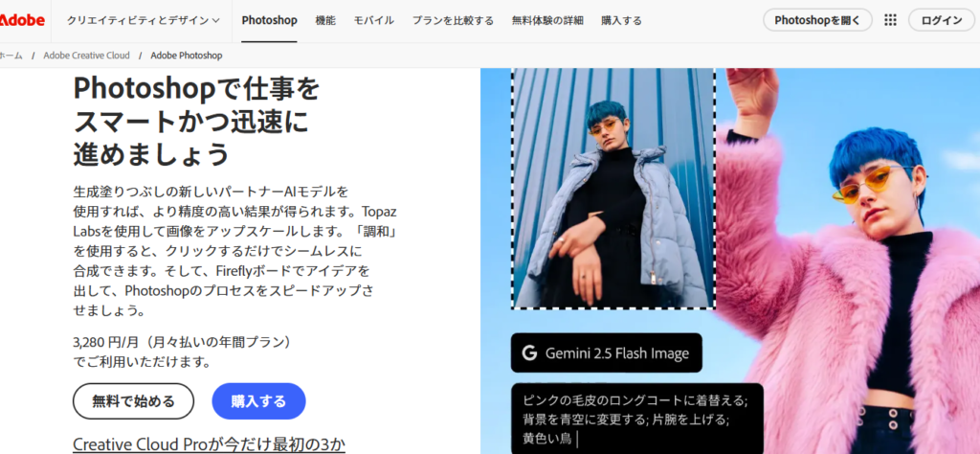Open the 機能 navigation item
The image size is (980, 454).
coord(325,21)
